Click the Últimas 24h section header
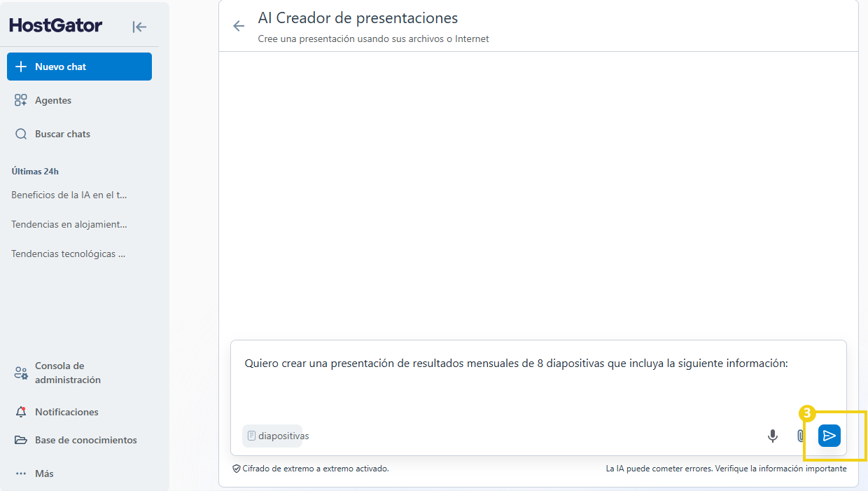The height and width of the screenshot is (491, 868). (35, 171)
